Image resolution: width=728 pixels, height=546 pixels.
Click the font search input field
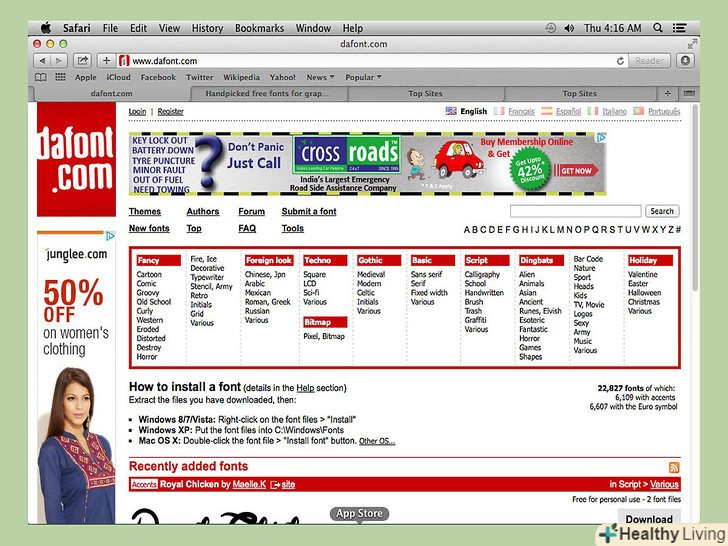[575, 211]
